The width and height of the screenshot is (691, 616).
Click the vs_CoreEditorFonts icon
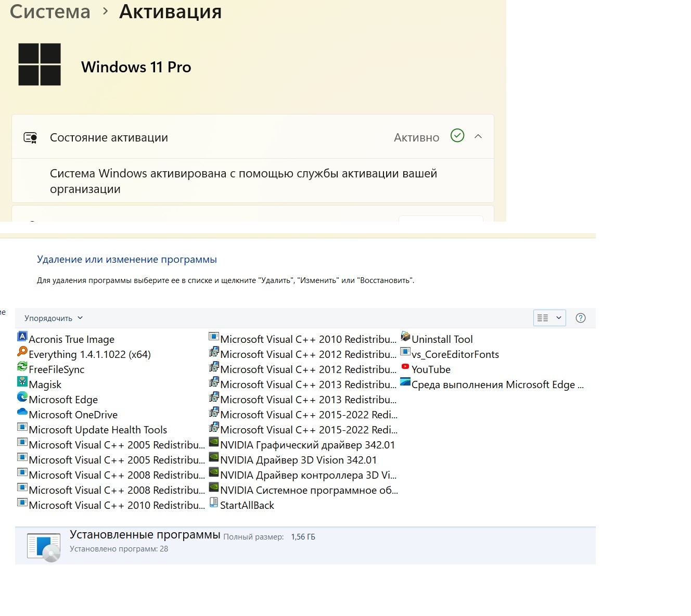click(x=405, y=352)
